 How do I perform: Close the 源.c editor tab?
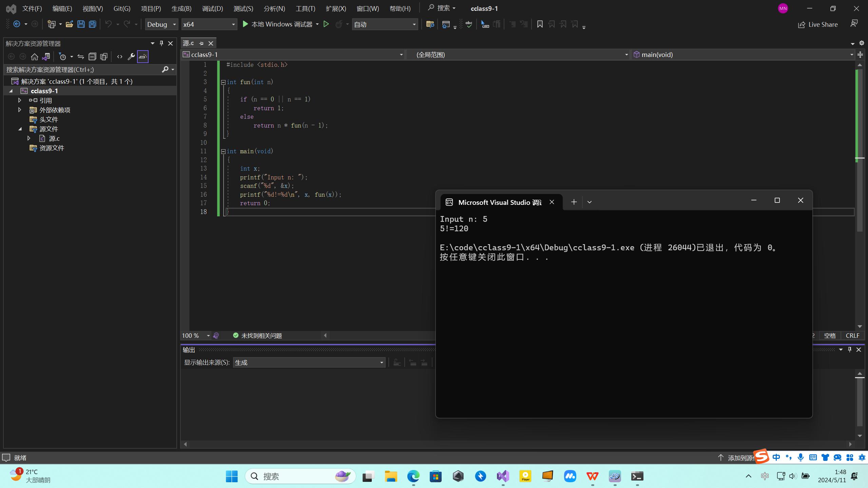click(211, 43)
